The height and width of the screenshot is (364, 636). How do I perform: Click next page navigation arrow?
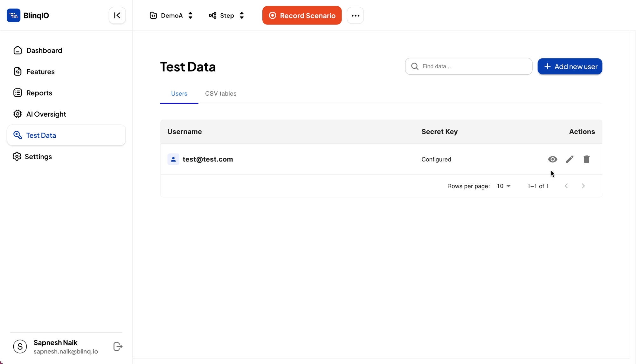[x=583, y=185]
